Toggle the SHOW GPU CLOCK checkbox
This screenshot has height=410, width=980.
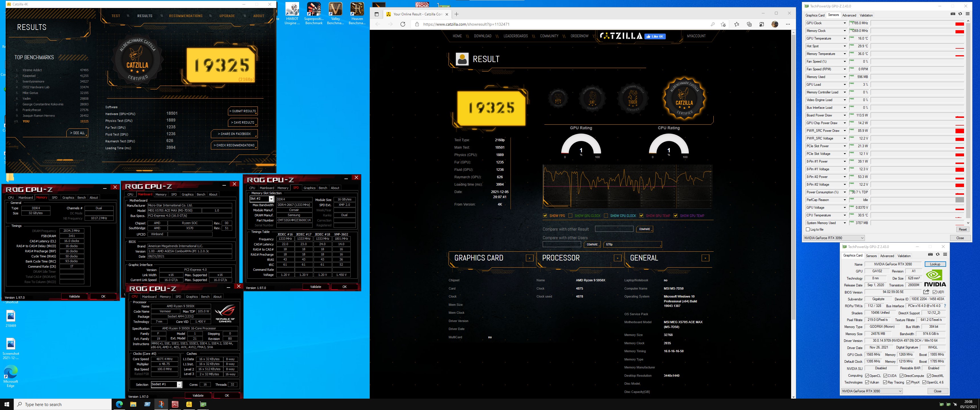570,216
